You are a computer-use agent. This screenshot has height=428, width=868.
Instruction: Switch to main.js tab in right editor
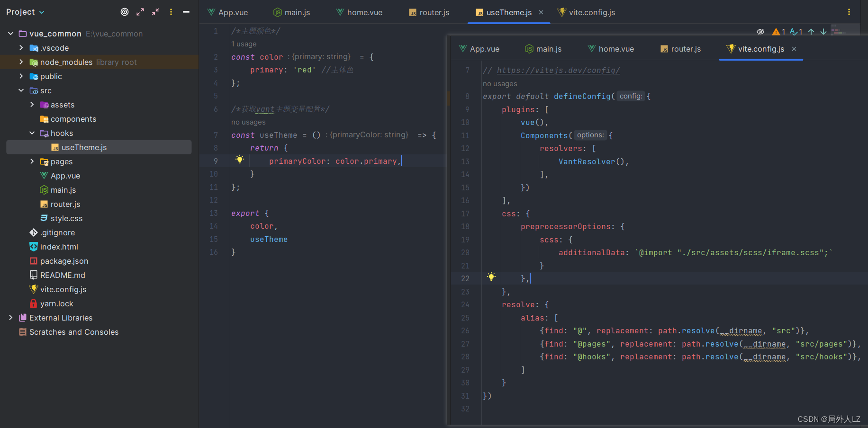(x=543, y=49)
